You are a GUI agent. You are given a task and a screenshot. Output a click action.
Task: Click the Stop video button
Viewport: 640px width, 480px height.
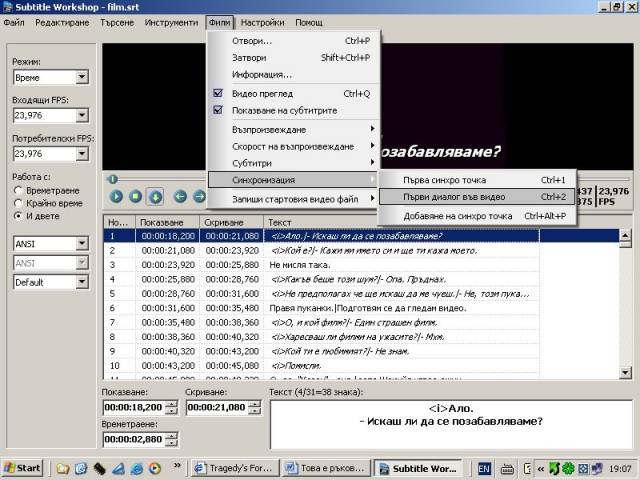click(136, 197)
